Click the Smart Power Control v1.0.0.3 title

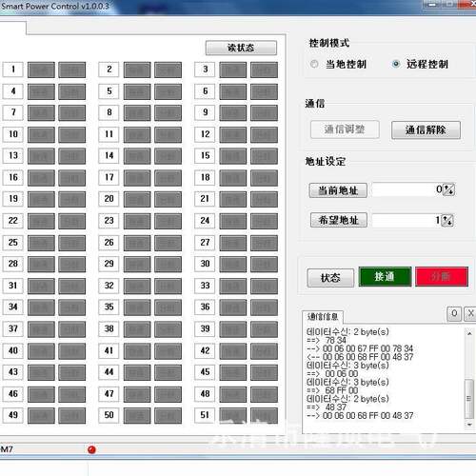coord(55,6)
